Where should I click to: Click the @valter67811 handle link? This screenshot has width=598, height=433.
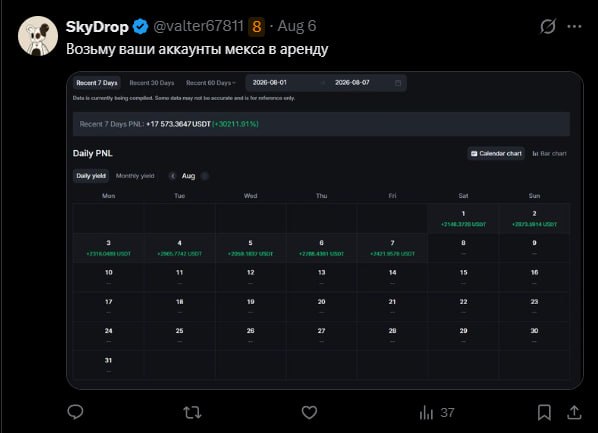[x=198, y=26]
